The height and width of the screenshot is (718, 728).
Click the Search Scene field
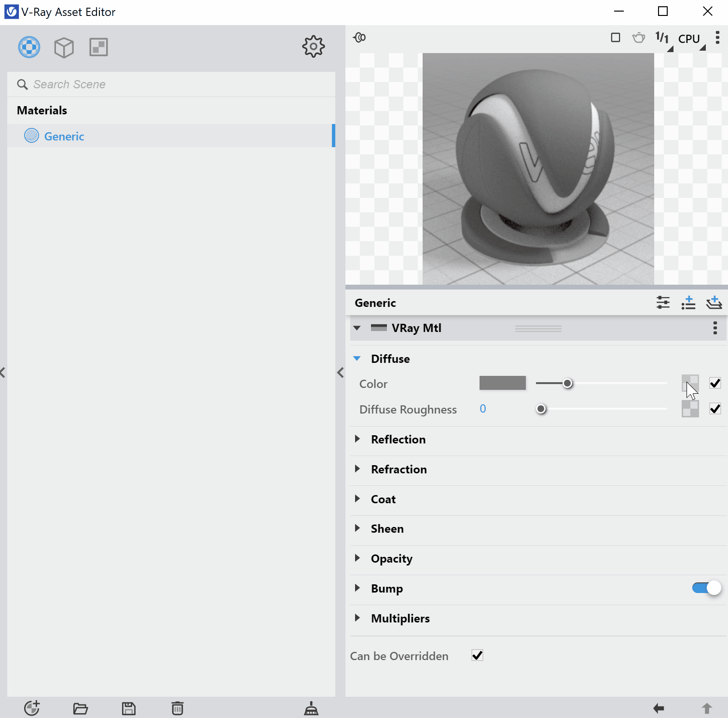[x=171, y=84]
